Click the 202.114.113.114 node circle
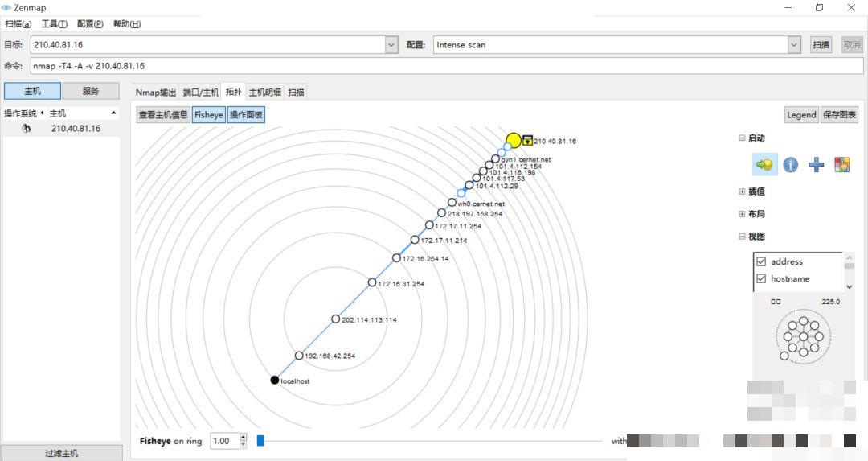The width and height of the screenshot is (868, 461). [x=335, y=319]
